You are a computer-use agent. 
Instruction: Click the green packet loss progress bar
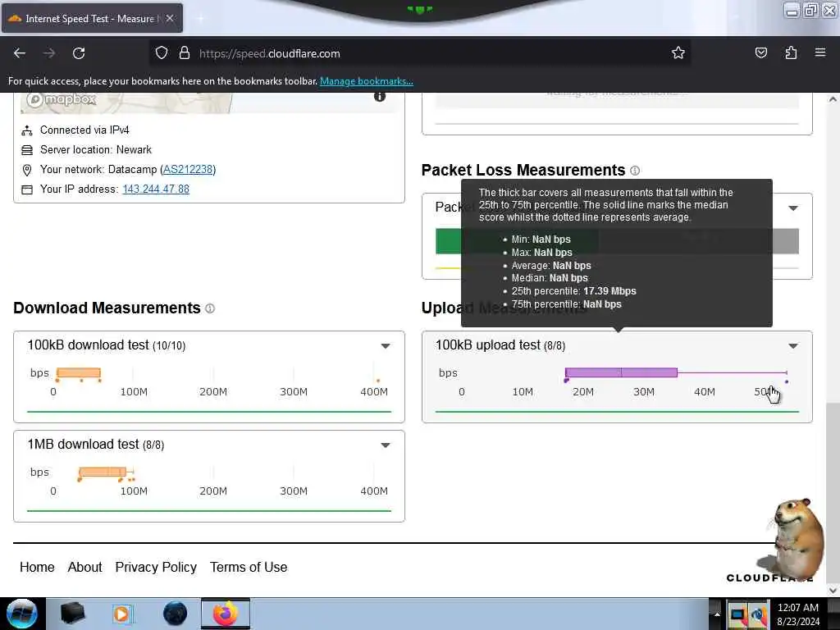448,241
